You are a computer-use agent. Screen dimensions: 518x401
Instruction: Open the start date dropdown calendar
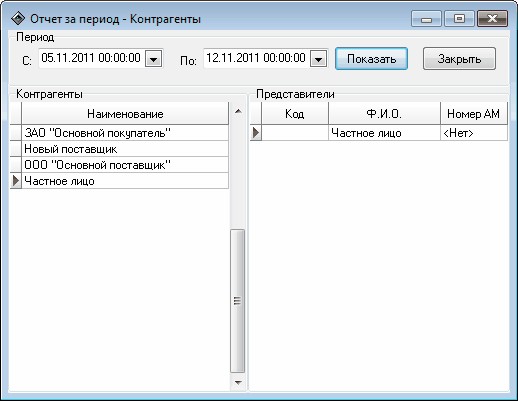[153, 59]
